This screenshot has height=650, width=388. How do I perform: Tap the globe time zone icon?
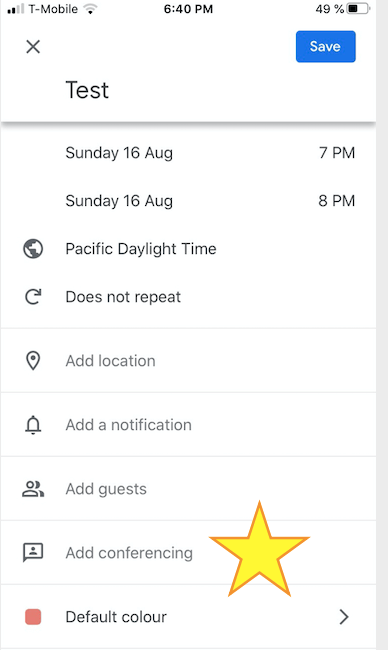[x=33, y=249]
